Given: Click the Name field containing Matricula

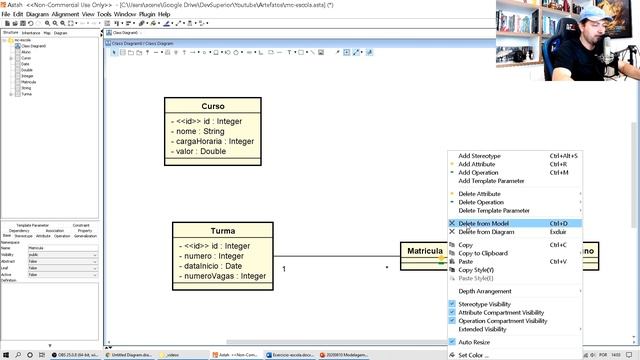Looking at the screenshot, I should (63, 248).
